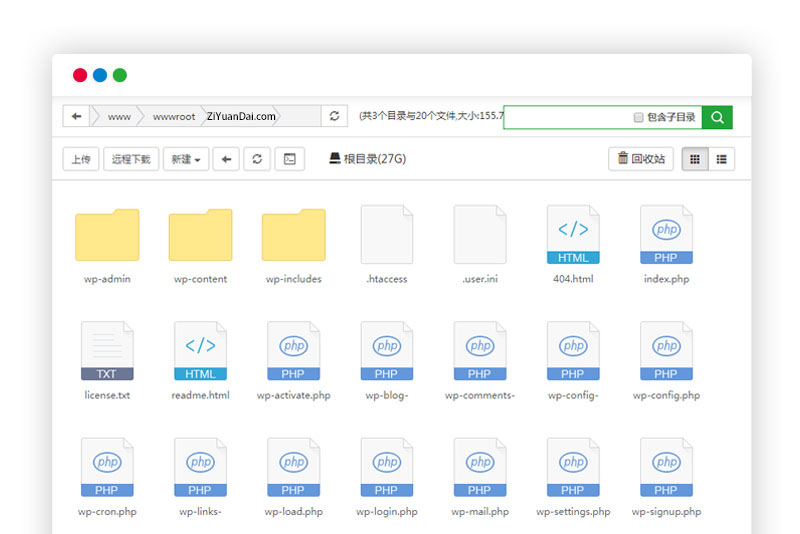The width and height of the screenshot is (800, 534).
Task: Select the .user.ini file icon
Action: (480, 235)
